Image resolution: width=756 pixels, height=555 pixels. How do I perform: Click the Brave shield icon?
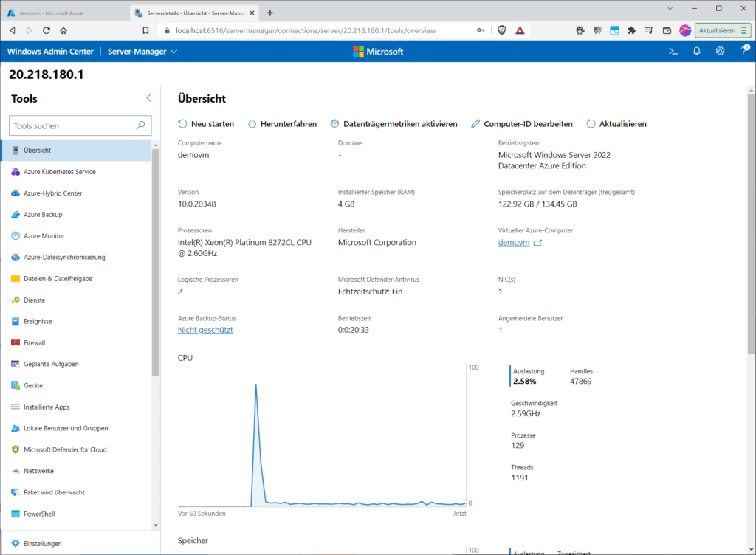pos(502,30)
